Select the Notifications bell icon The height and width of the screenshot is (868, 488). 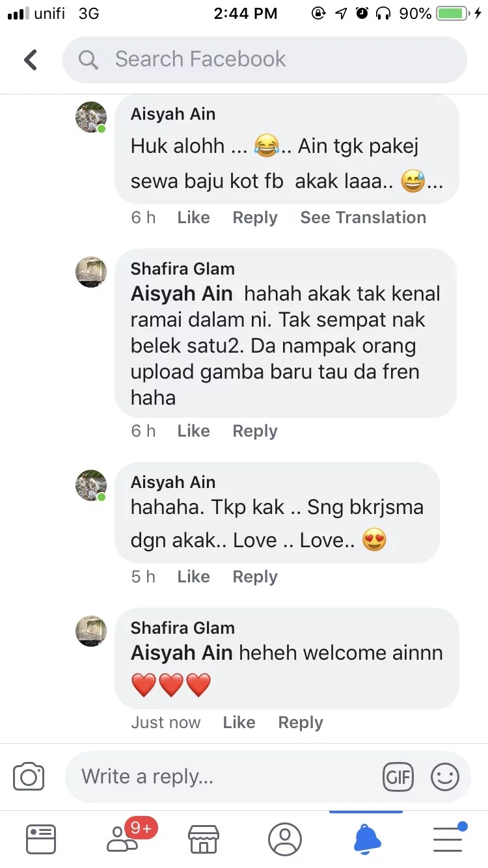click(366, 839)
